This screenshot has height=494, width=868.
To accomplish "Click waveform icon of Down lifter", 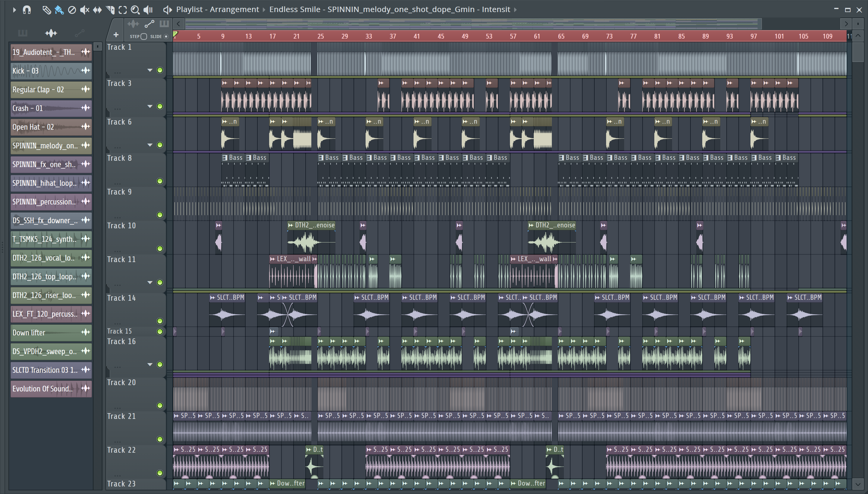I will click(x=86, y=332).
